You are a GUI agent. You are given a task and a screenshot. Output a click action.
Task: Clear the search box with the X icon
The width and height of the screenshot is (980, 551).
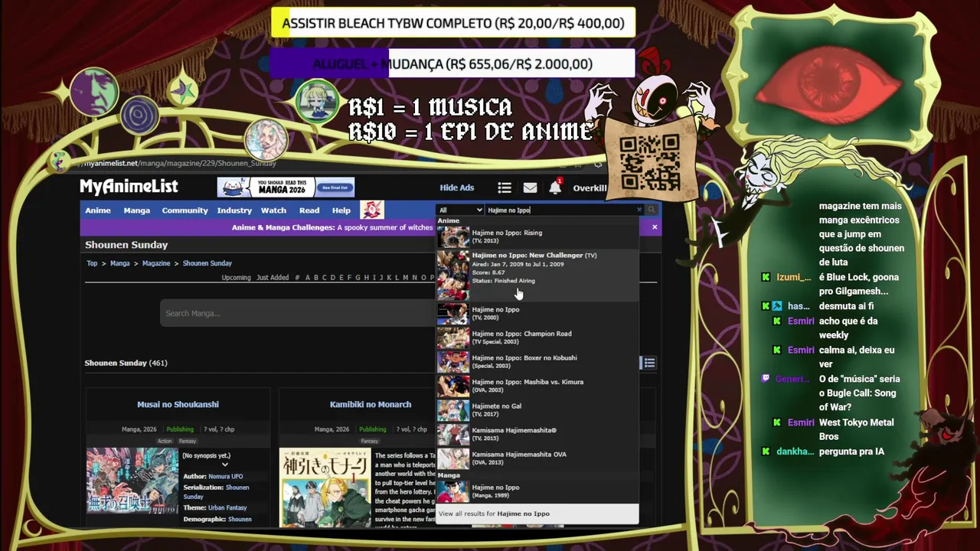(639, 210)
